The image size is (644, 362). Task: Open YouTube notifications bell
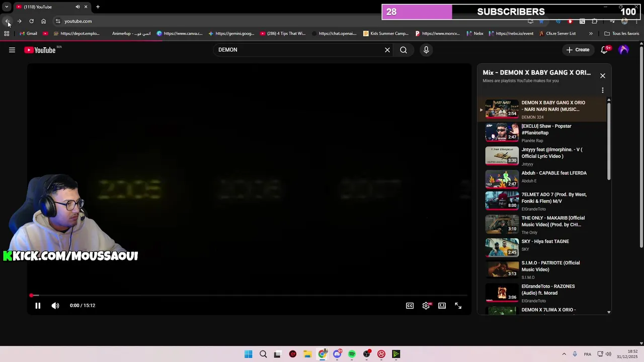click(x=604, y=50)
